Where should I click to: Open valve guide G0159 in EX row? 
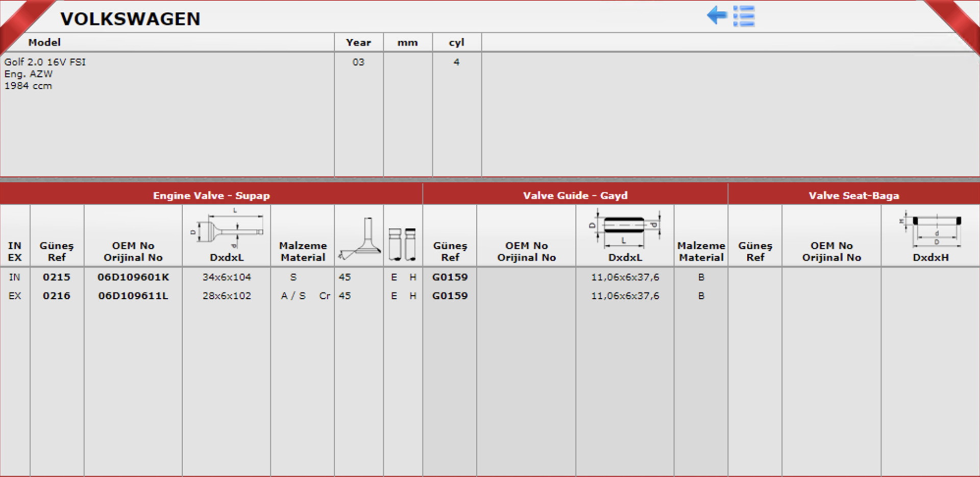pos(450,296)
